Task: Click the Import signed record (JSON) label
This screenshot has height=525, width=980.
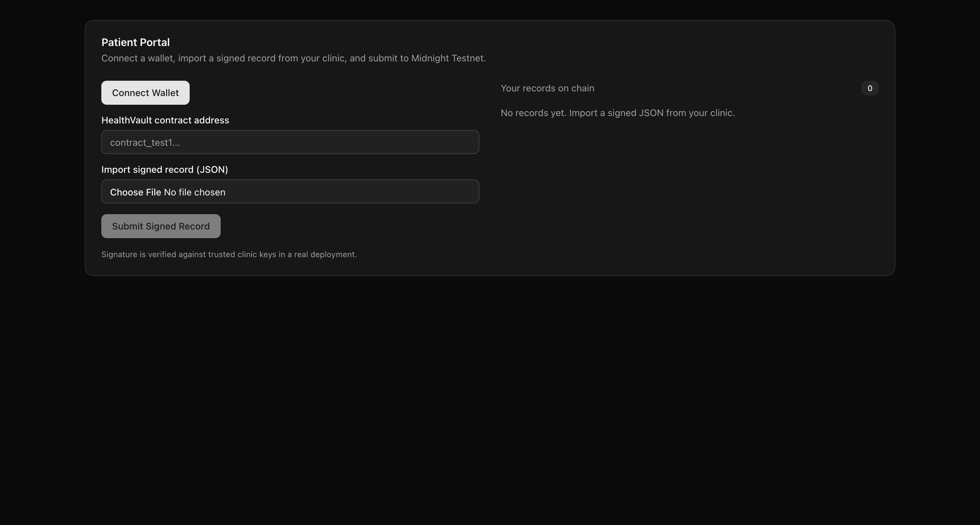Action: coord(164,169)
